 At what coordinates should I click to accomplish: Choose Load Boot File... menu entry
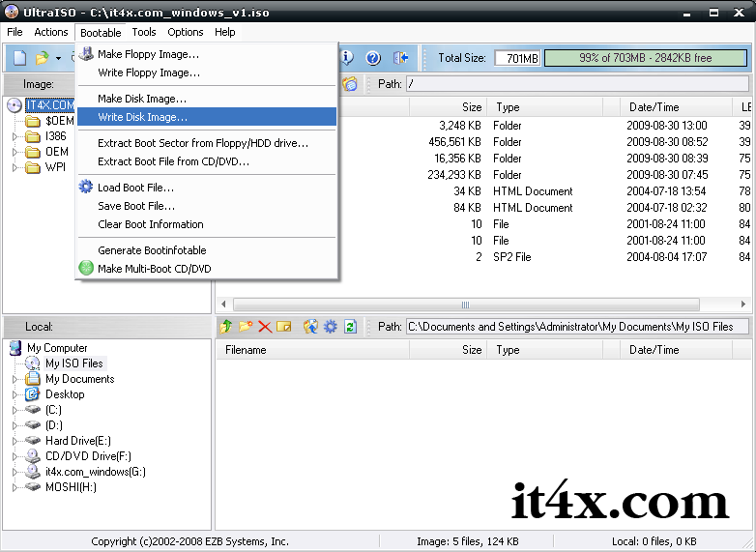click(207, 187)
